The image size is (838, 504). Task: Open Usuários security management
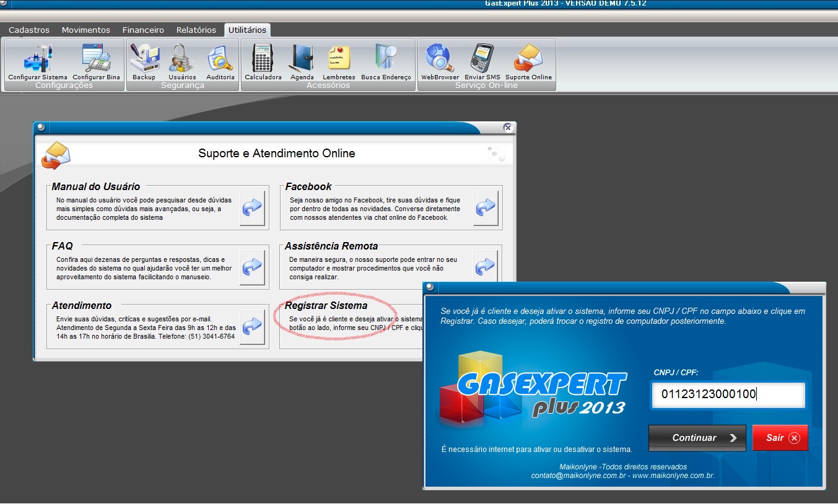182,62
